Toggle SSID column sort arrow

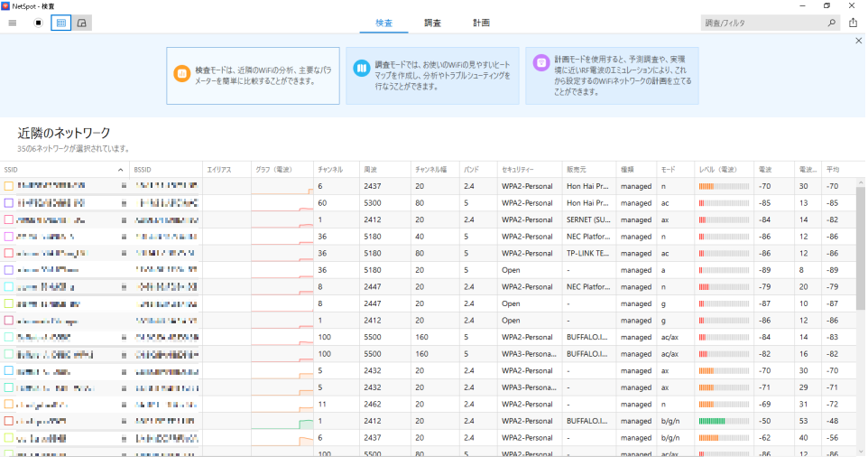tap(121, 170)
